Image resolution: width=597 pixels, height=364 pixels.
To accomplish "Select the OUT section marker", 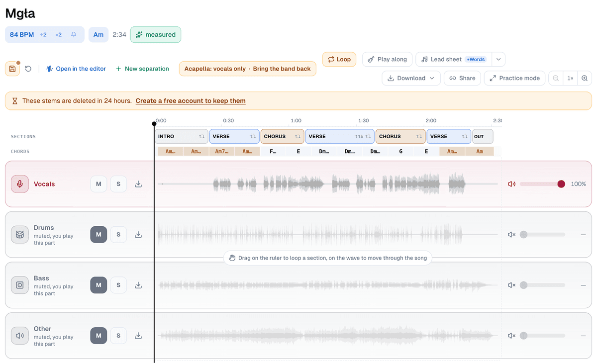I will point(482,136).
